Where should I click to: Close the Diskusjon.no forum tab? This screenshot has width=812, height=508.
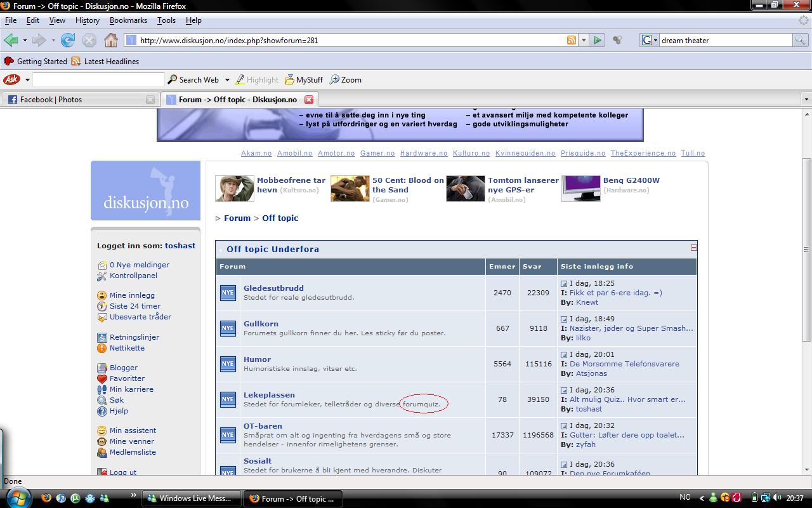coord(309,100)
